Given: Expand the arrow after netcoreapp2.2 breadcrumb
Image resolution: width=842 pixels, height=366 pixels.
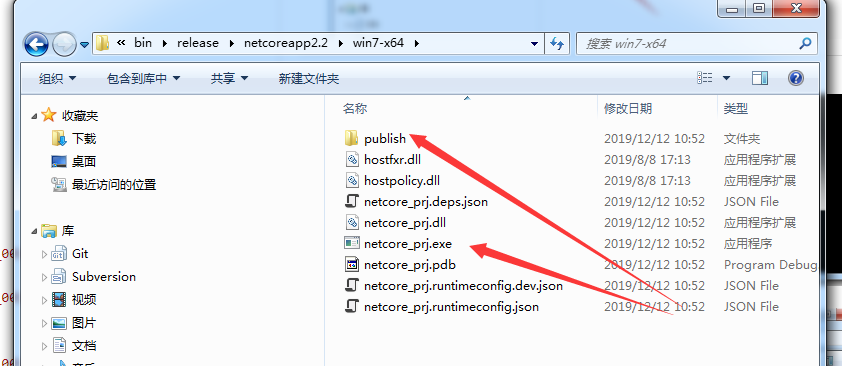Looking at the screenshot, I should pyautogui.click(x=340, y=43).
